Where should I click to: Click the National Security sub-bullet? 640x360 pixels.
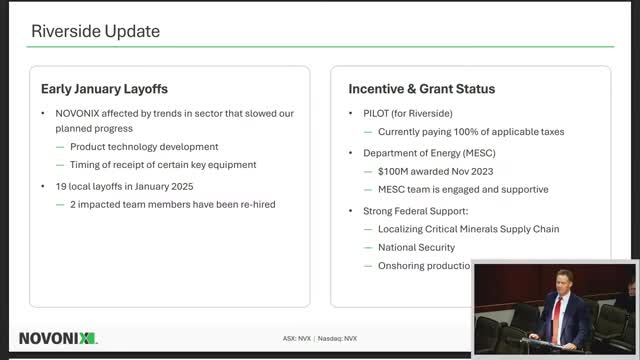tap(416, 247)
